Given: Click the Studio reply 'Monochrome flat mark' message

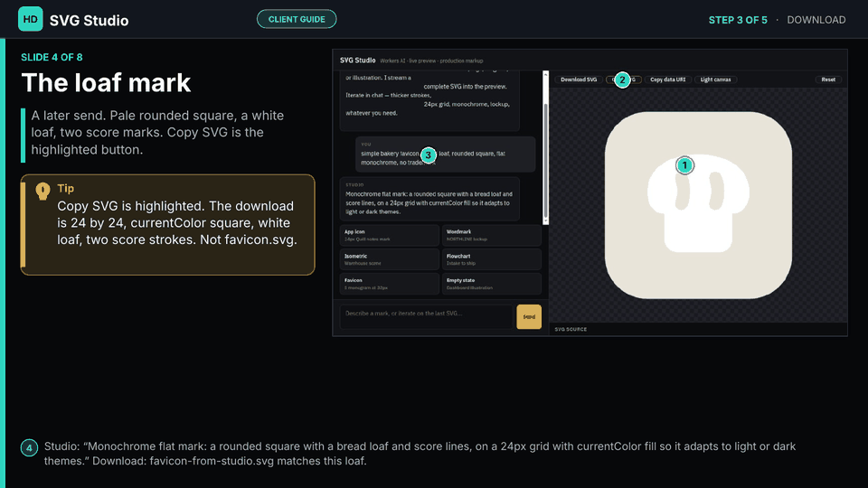Looking at the screenshot, I should point(429,199).
